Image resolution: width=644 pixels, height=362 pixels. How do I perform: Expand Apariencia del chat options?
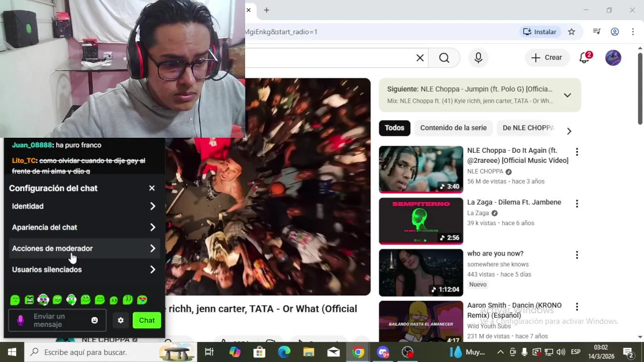tap(84, 227)
